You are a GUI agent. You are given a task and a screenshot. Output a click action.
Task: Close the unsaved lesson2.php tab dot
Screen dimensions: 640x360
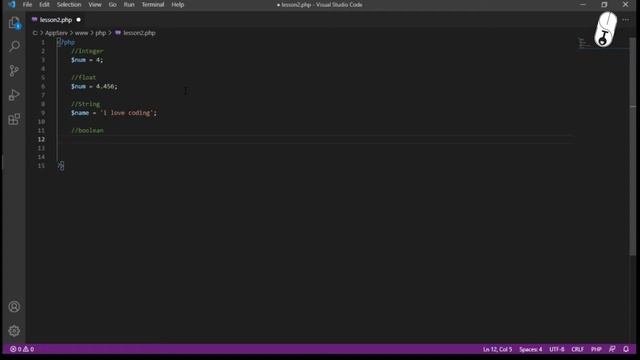click(78, 20)
